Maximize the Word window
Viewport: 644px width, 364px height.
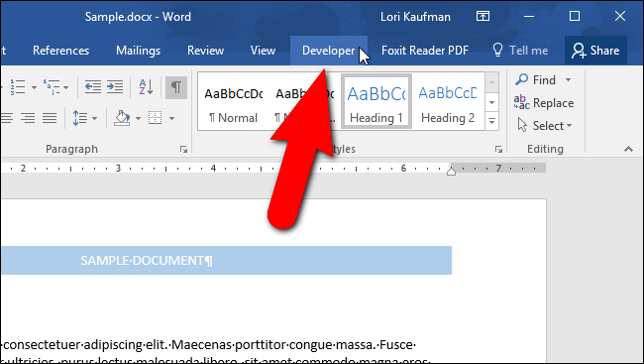coord(575,17)
